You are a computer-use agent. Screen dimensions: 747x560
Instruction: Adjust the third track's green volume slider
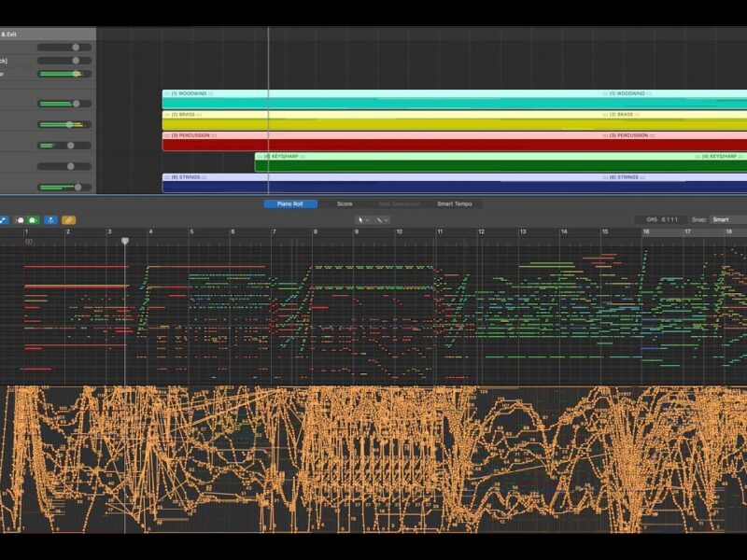pos(64,74)
